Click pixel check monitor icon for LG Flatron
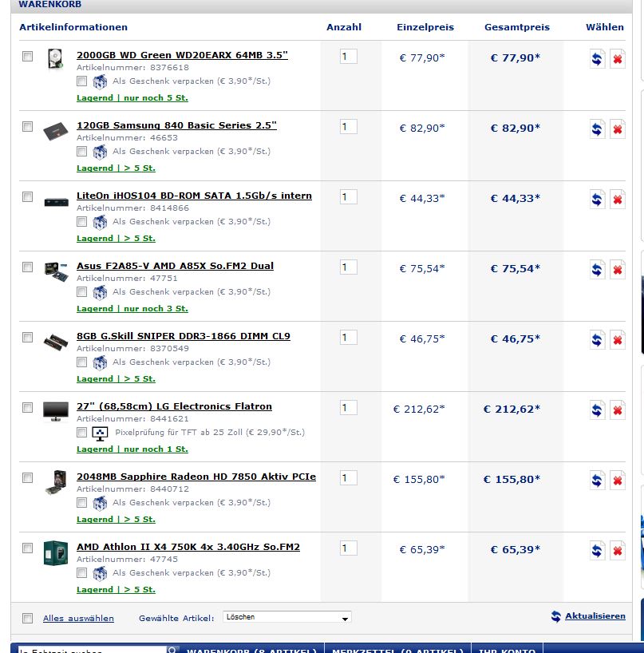Screen dimensions: 644x653 coord(100,433)
